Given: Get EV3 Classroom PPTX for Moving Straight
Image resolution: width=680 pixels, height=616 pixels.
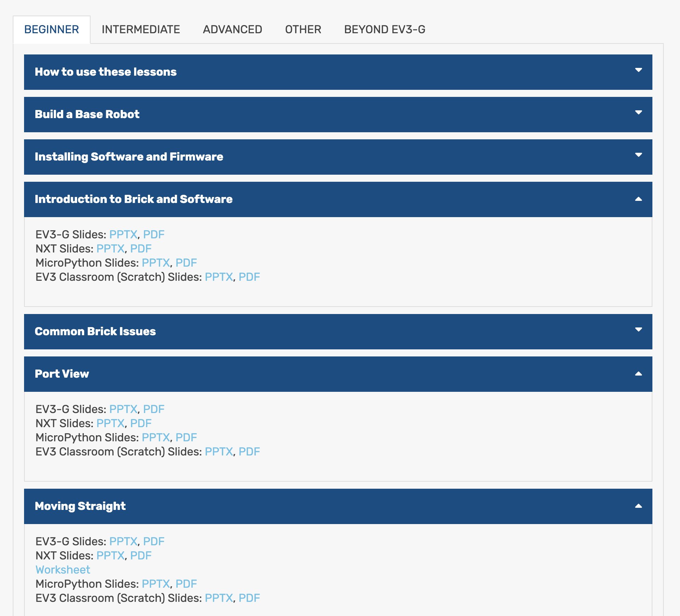Looking at the screenshot, I should [219, 598].
